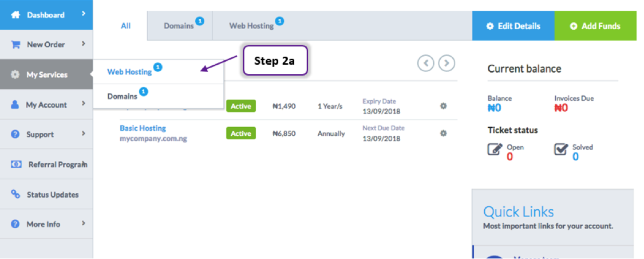644x259 pixels.
Task: Open the Status Updates sidebar item
Action: pos(46,194)
